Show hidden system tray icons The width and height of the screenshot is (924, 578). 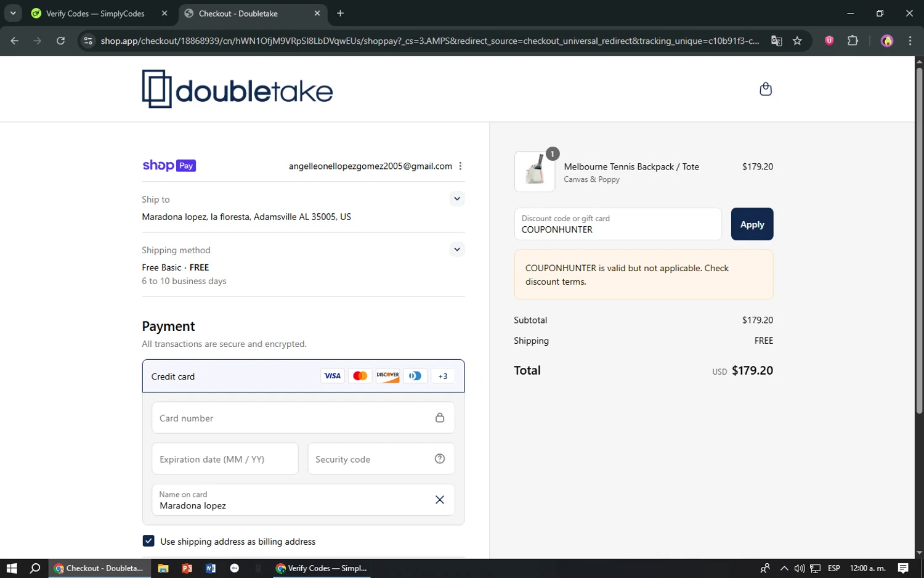pyautogui.click(x=784, y=568)
